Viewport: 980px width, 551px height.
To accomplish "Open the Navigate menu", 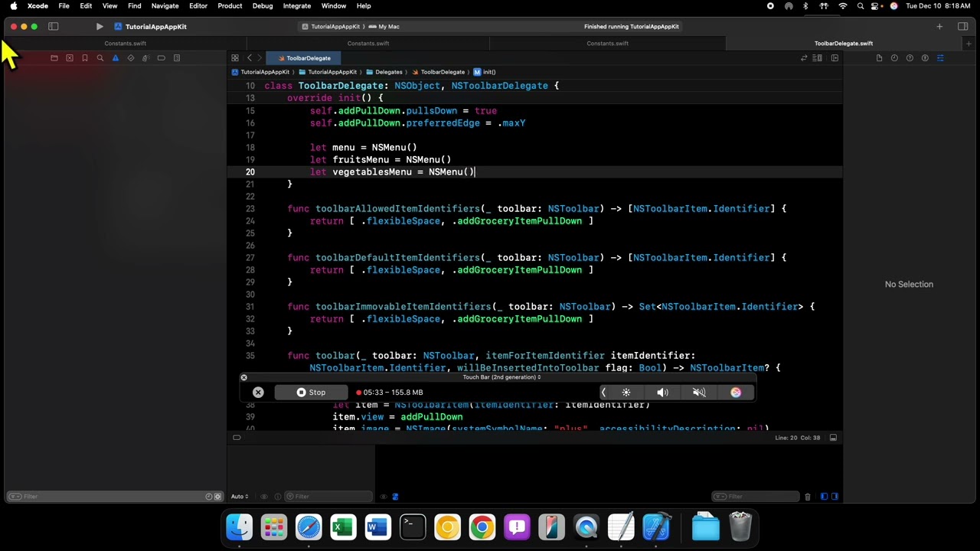I will 165,6.
